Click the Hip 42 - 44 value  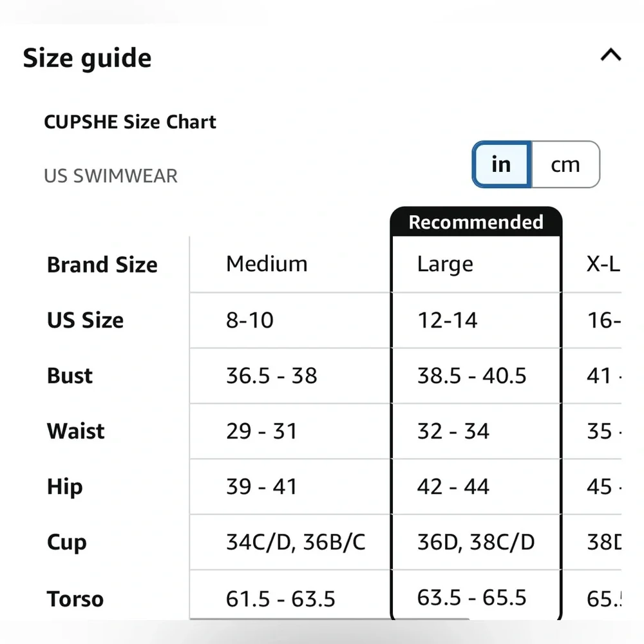coord(453,487)
